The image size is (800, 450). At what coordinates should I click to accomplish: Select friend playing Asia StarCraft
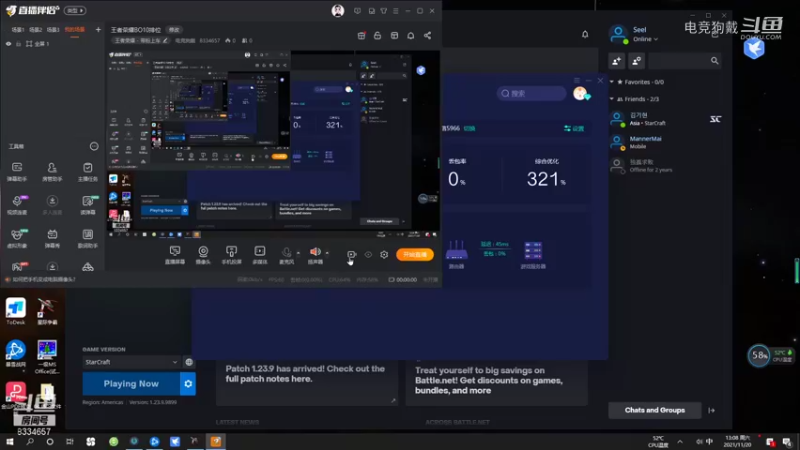point(665,119)
